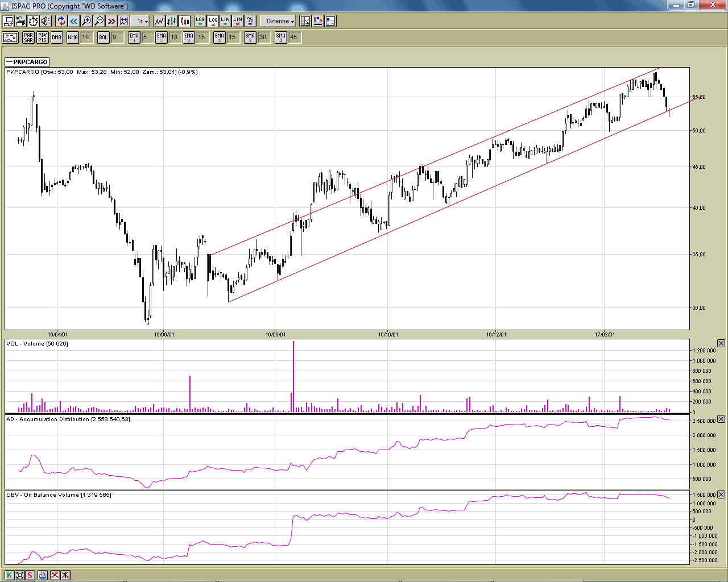Open the 1r time range dropdown
This screenshot has width=728, height=582.
pyautogui.click(x=142, y=21)
